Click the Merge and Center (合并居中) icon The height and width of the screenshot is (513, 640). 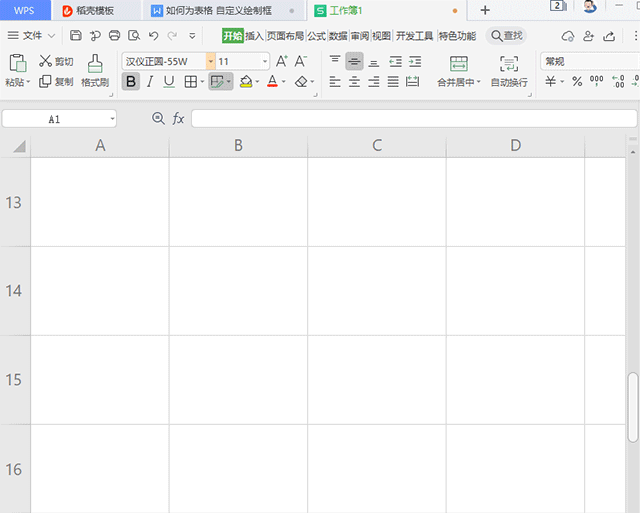tap(459, 64)
